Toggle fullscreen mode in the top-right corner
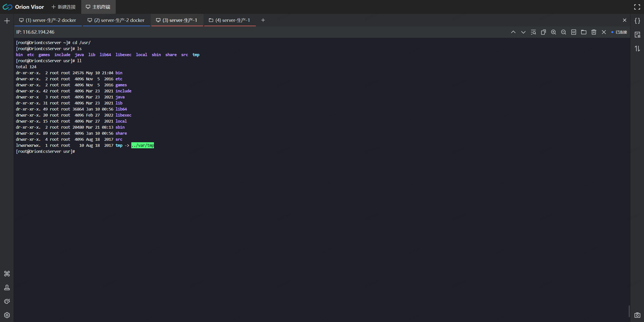Viewport: 644px width, 322px height. click(x=637, y=7)
